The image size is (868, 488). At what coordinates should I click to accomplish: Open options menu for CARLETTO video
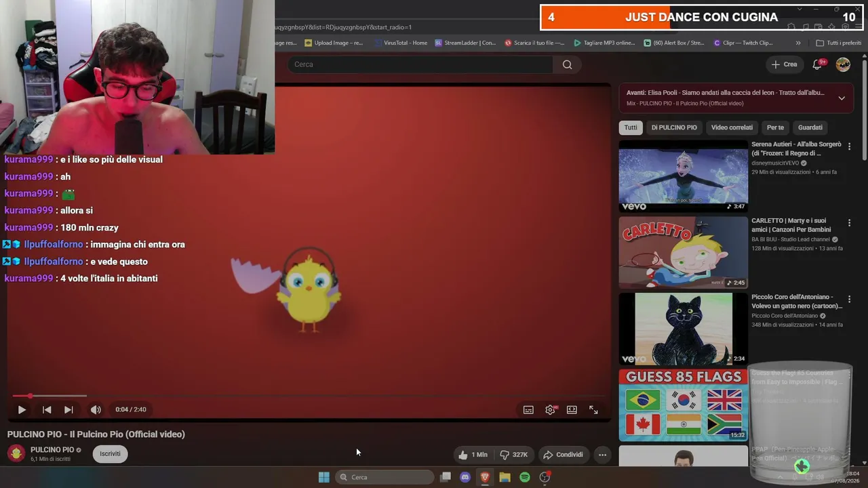point(849,222)
